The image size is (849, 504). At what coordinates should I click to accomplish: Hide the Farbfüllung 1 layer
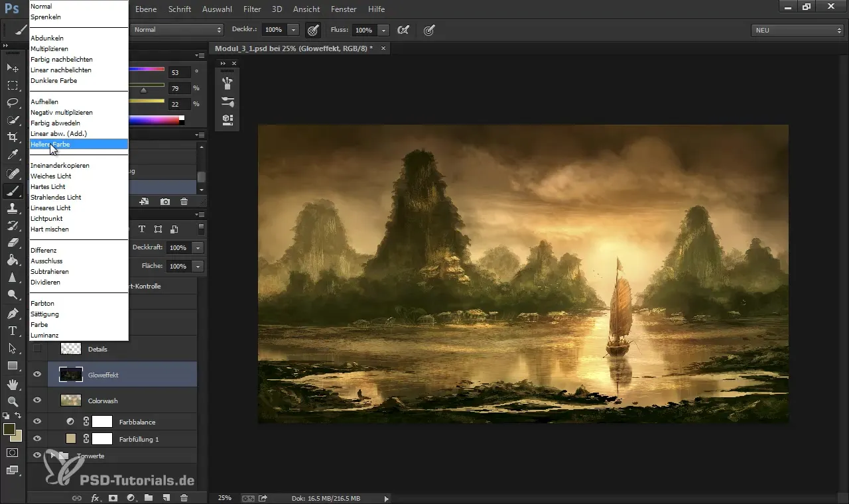37,438
